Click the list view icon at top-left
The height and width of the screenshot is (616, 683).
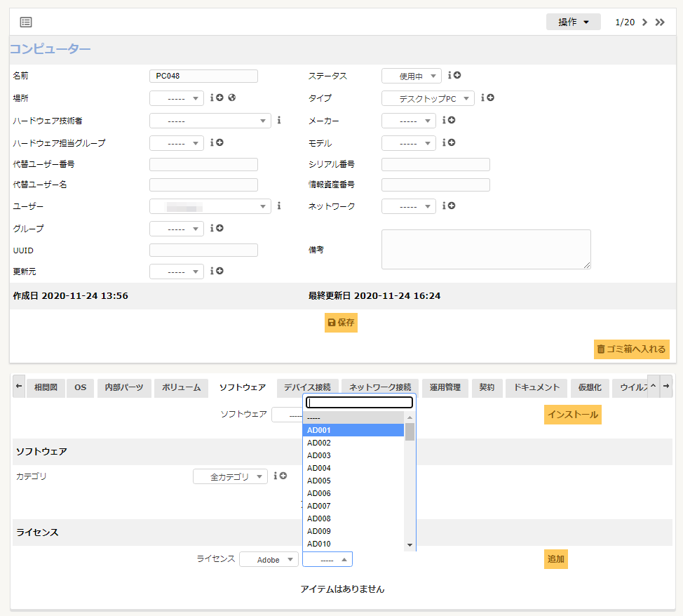(x=26, y=22)
